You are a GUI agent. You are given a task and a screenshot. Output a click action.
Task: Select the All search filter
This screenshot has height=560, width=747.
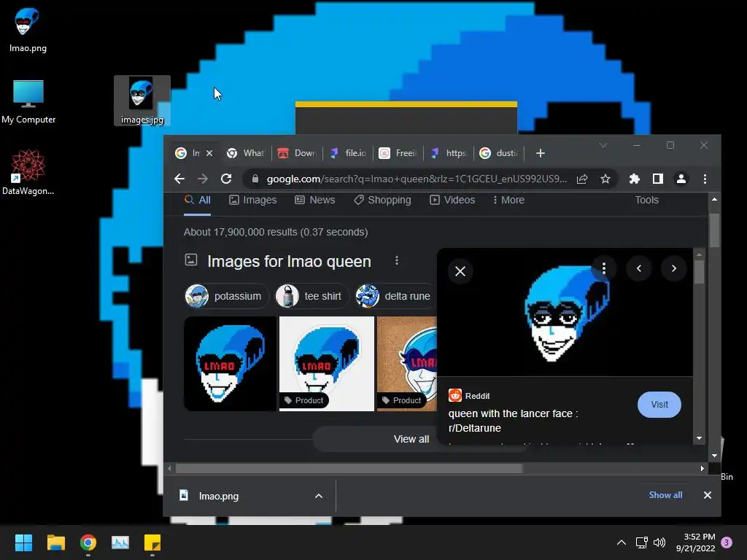(x=198, y=200)
